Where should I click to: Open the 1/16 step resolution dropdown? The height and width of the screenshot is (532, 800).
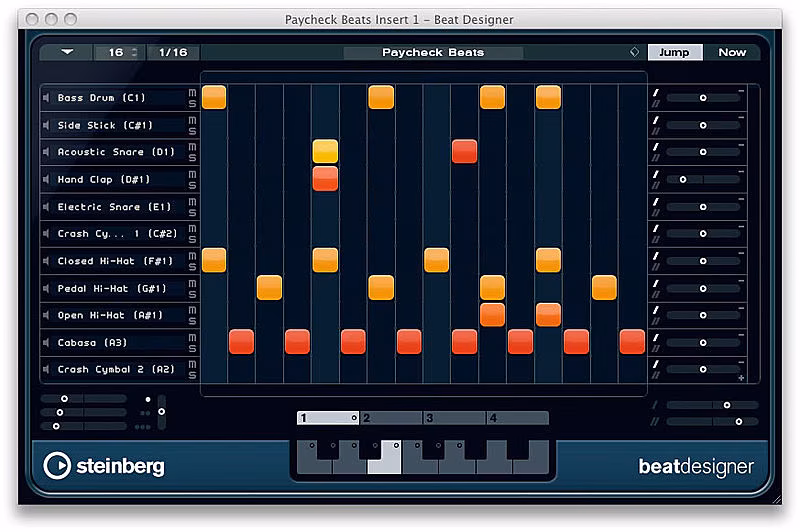172,52
